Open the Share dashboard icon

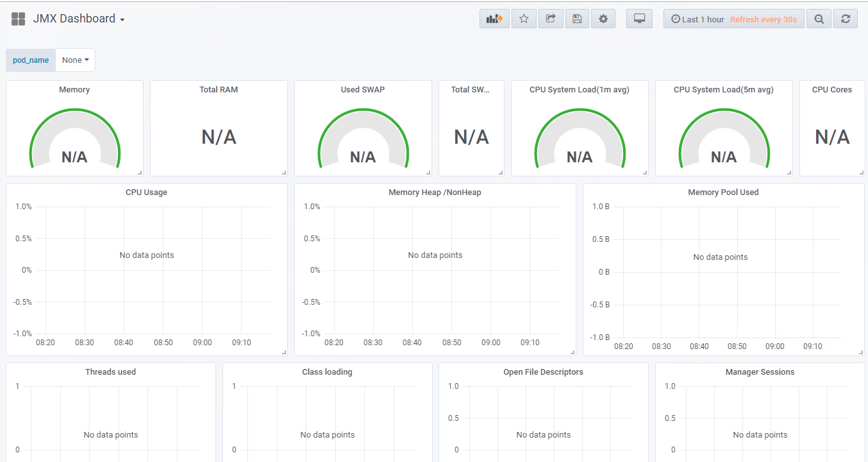point(551,19)
